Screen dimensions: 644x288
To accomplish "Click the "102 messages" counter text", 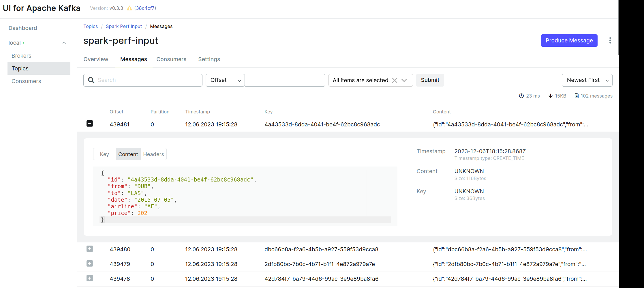I will [x=596, y=96].
